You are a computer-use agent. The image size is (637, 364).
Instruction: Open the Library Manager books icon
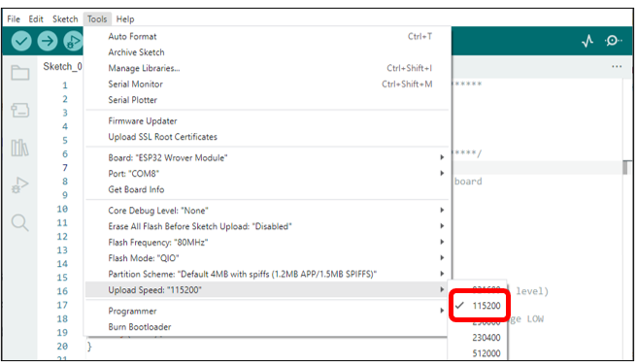[x=19, y=148]
